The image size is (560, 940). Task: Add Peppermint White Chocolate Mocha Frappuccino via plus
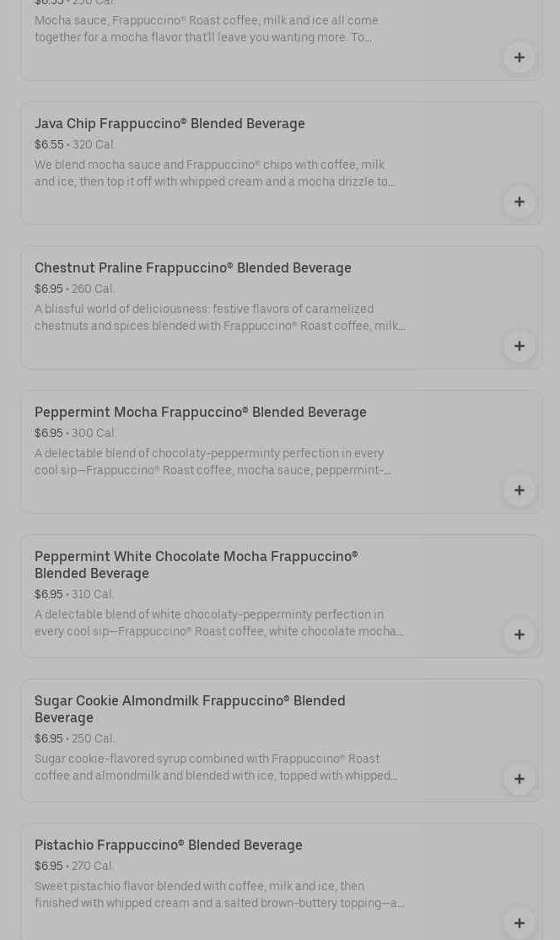coord(520,635)
